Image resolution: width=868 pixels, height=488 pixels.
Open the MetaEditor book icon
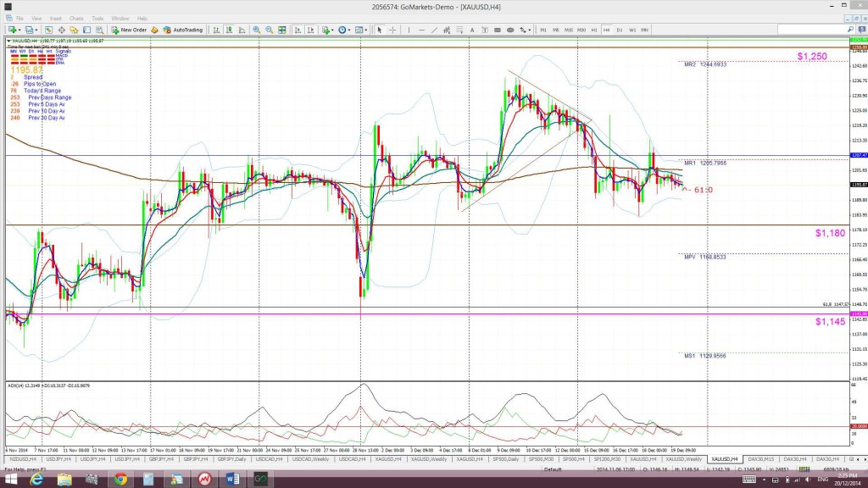(154, 30)
